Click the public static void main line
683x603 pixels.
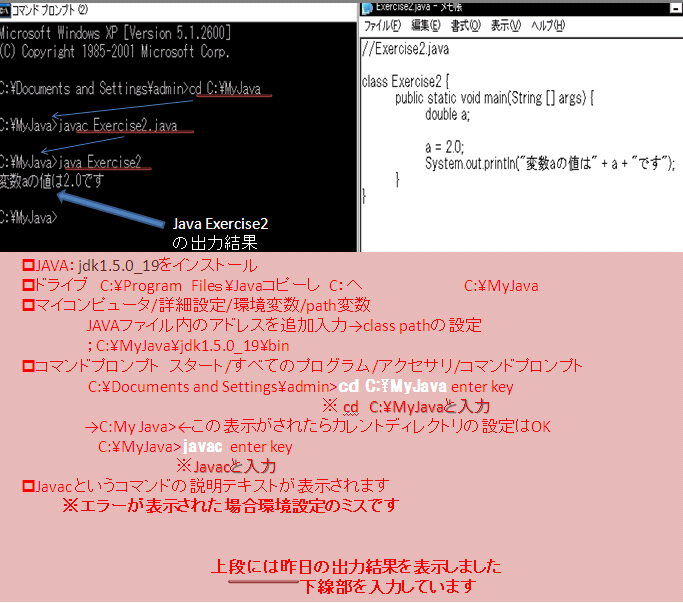click(494, 98)
